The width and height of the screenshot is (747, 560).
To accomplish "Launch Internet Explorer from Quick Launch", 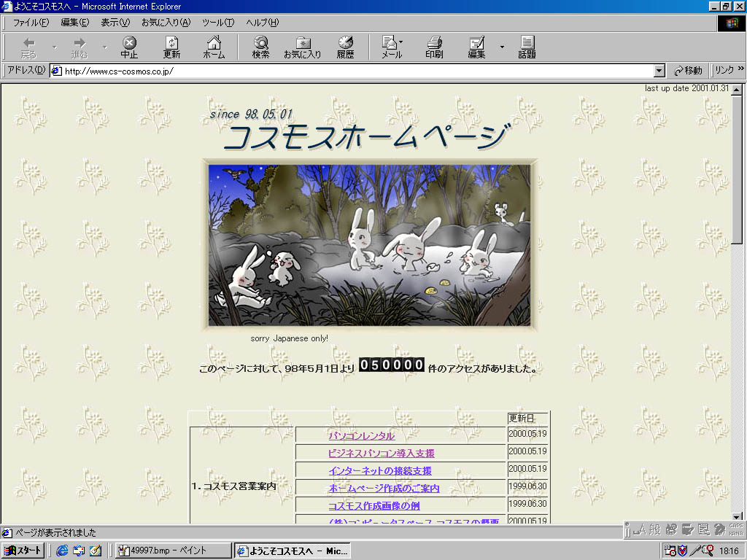I will [62, 551].
